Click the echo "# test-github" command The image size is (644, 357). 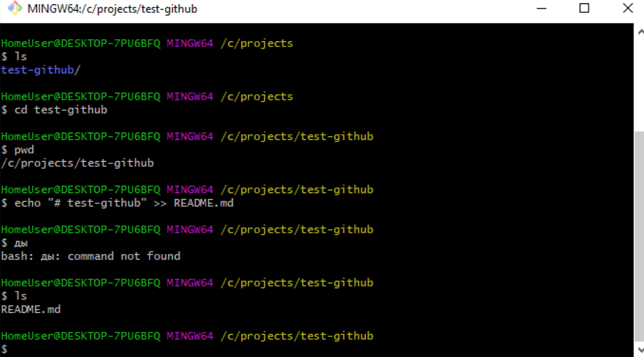(84, 203)
